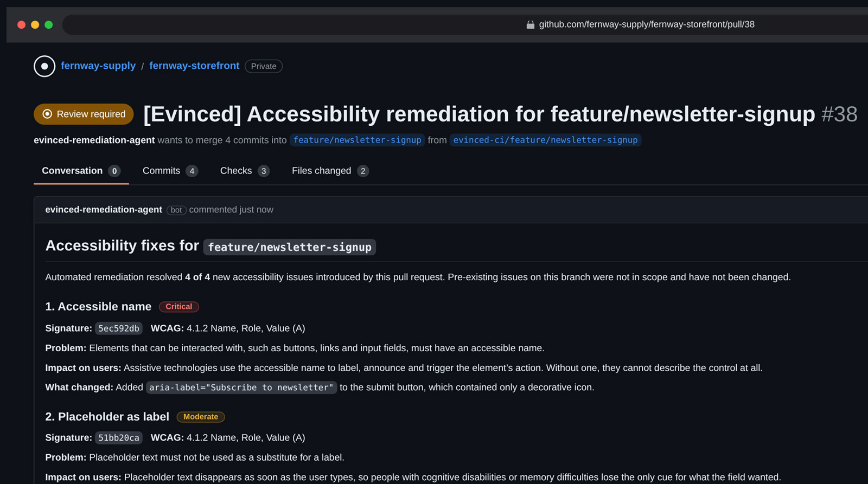
Task: Click the signature code 51bb20ca
Action: coord(119,438)
